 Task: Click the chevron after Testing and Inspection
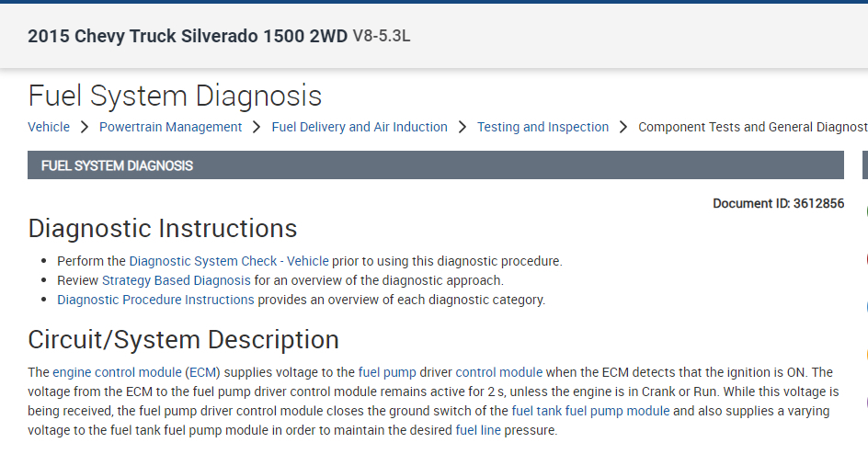click(x=623, y=127)
